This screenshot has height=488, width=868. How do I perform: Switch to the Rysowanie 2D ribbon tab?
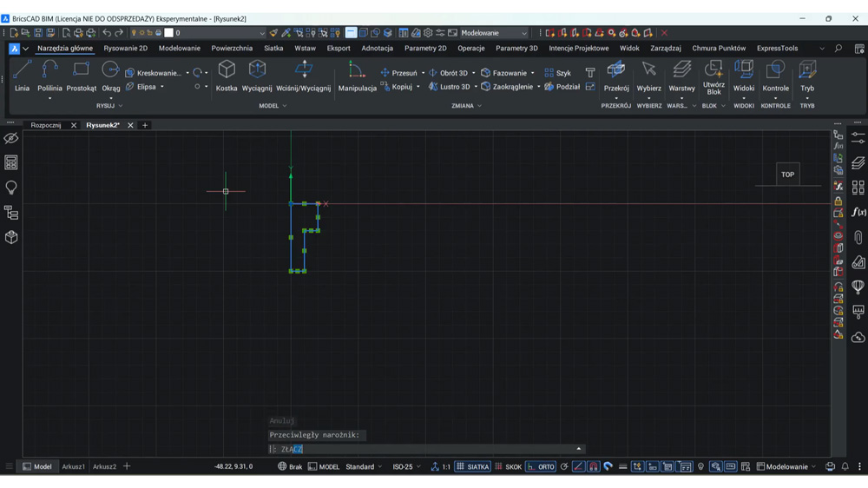tap(126, 48)
